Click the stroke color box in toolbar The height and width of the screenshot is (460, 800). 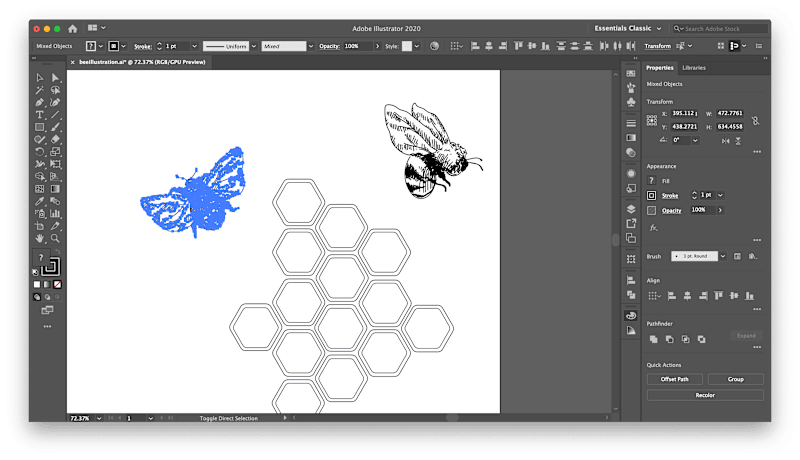pyautogui.click(x=52, y=266)
